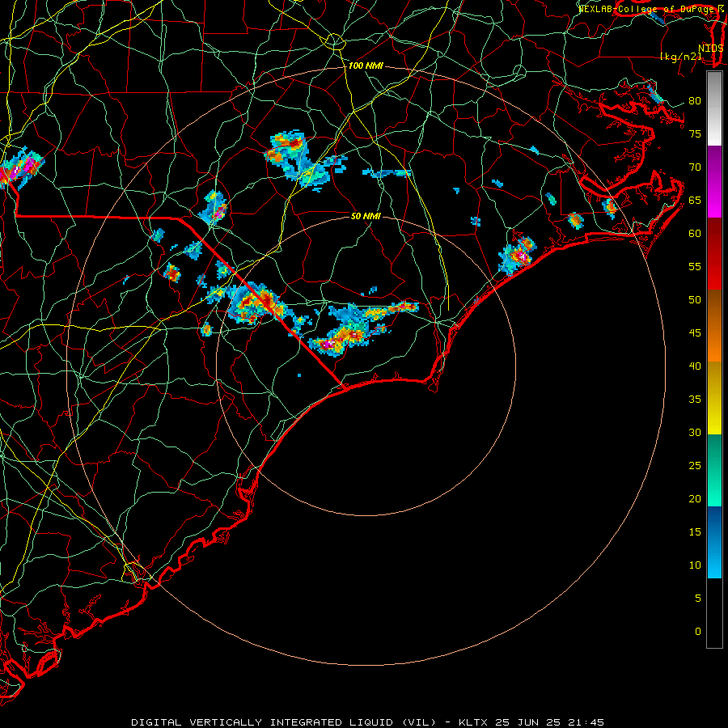Select the 50 value on the color scale

pyautogui.click(x=695, y=300)
